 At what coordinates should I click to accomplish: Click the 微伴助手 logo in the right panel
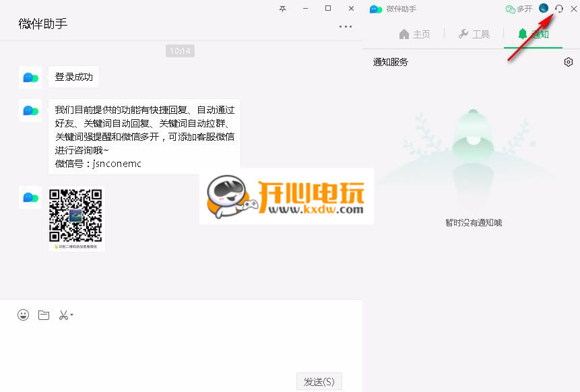point(375,9)
